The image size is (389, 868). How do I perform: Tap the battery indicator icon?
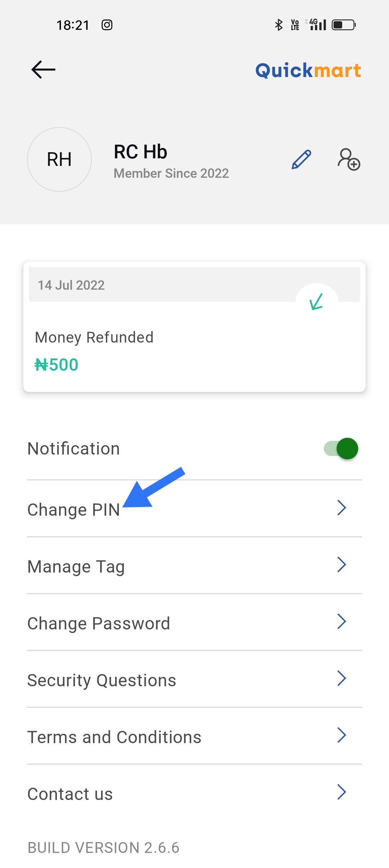pos(344,25)
